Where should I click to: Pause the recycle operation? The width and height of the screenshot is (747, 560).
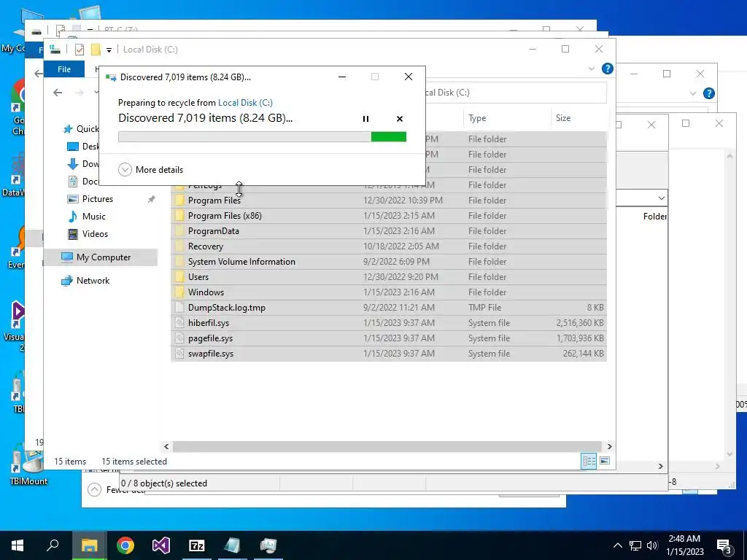pos(365,119)
